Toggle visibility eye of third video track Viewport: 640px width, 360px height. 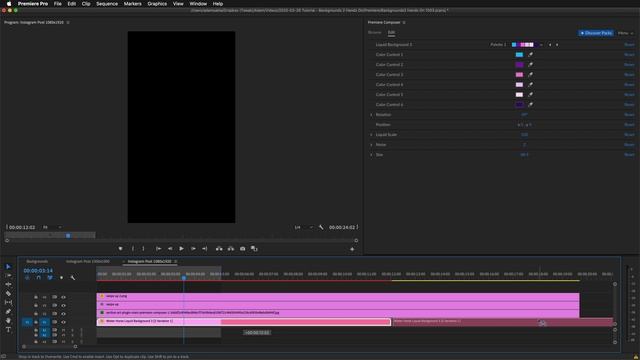(x=63, y=314)
